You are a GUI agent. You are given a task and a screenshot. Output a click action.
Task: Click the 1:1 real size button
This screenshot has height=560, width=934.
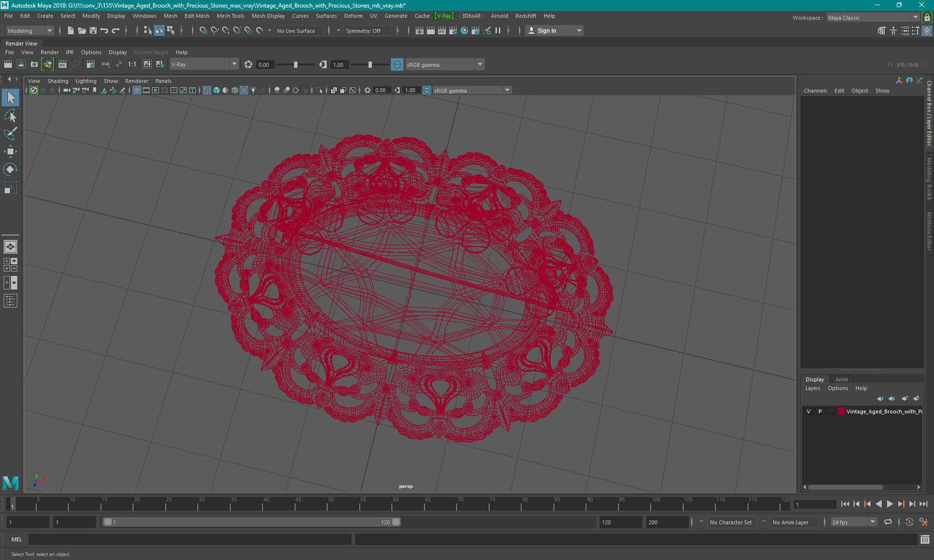(x=132, y=64)
